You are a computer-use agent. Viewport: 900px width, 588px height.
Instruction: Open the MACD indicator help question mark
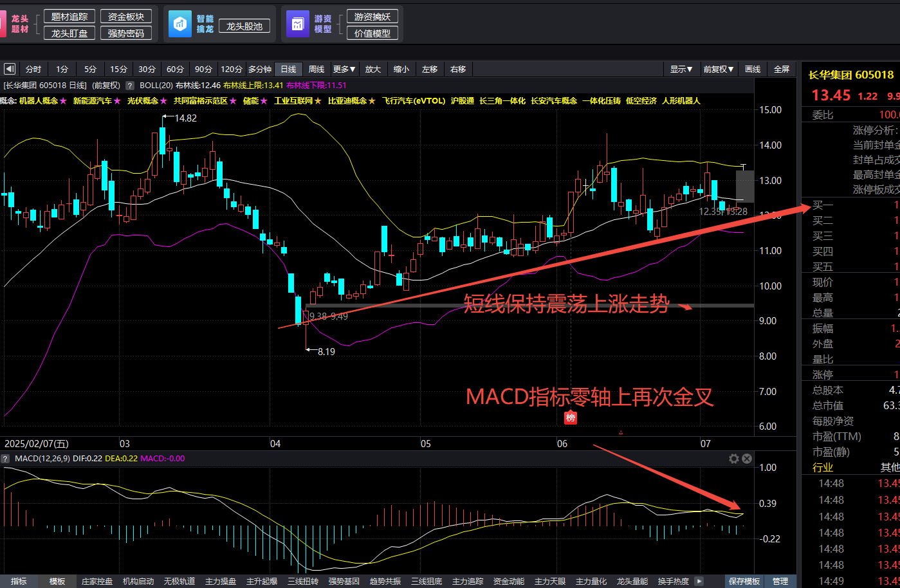(x=6, y=459)
